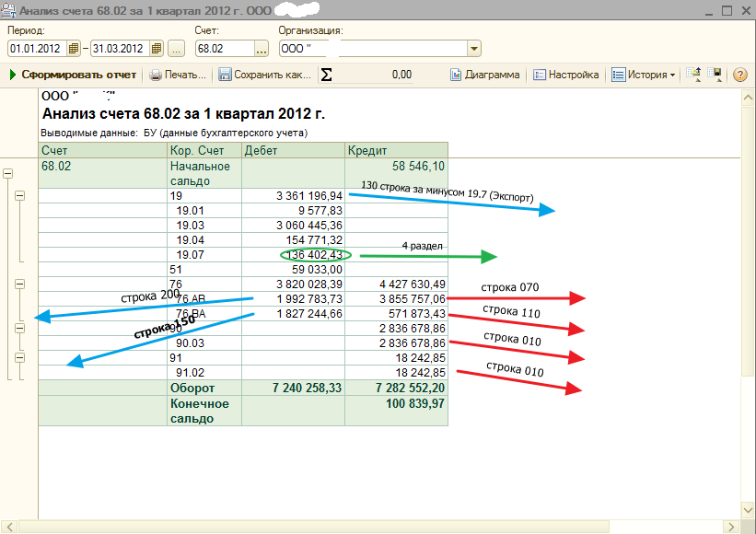Collapse the group for corr. account 91
756x534 pixels.
[20, 357]
